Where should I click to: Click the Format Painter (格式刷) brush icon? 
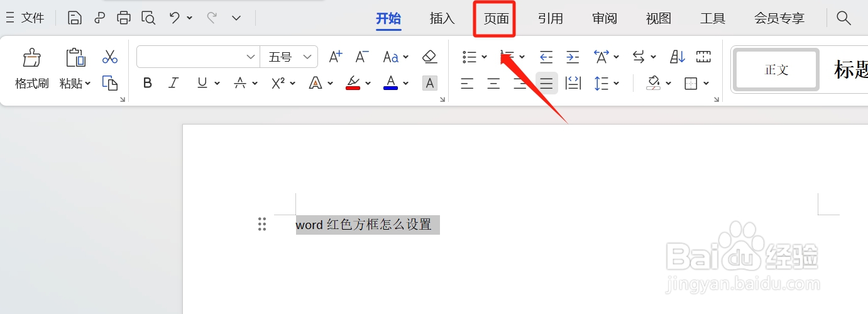pyautogui.click(x=31, y=58)
